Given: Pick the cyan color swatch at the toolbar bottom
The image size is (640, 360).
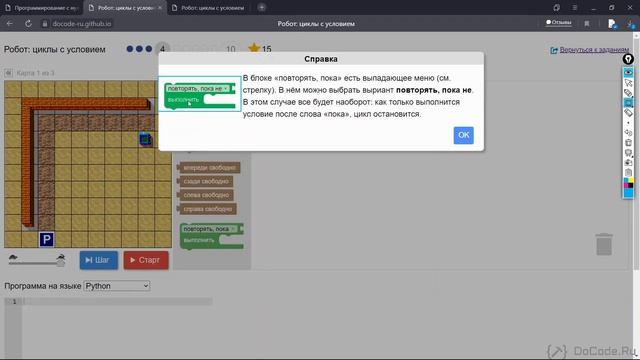Looking at the screenshot, I should (629, 192).
